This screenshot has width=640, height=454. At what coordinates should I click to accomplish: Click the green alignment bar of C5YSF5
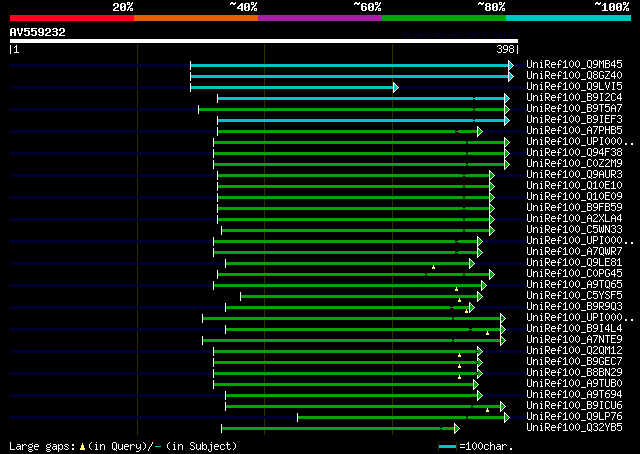coord(359,297)
